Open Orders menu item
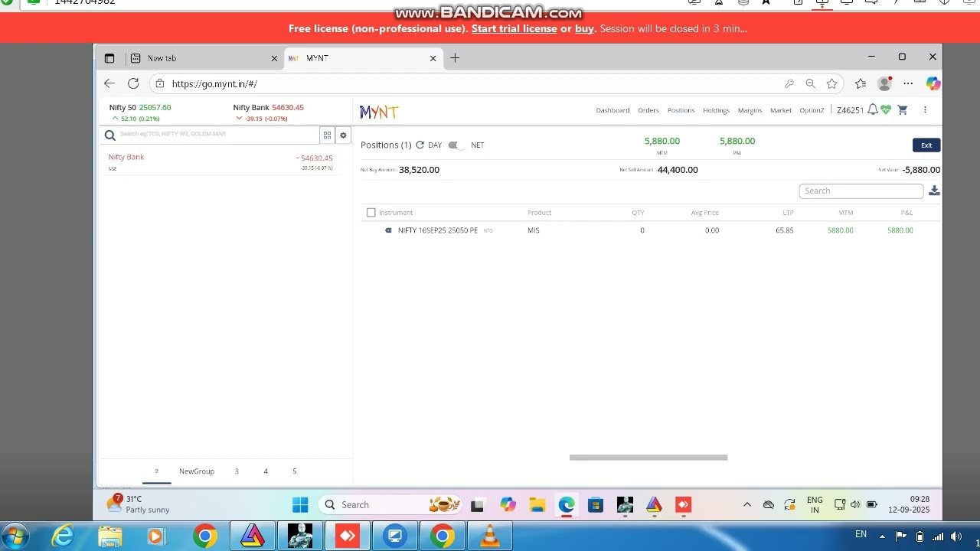Image resolution: width=980 pixels, height=551 pixels. click(x=648, y=110)
